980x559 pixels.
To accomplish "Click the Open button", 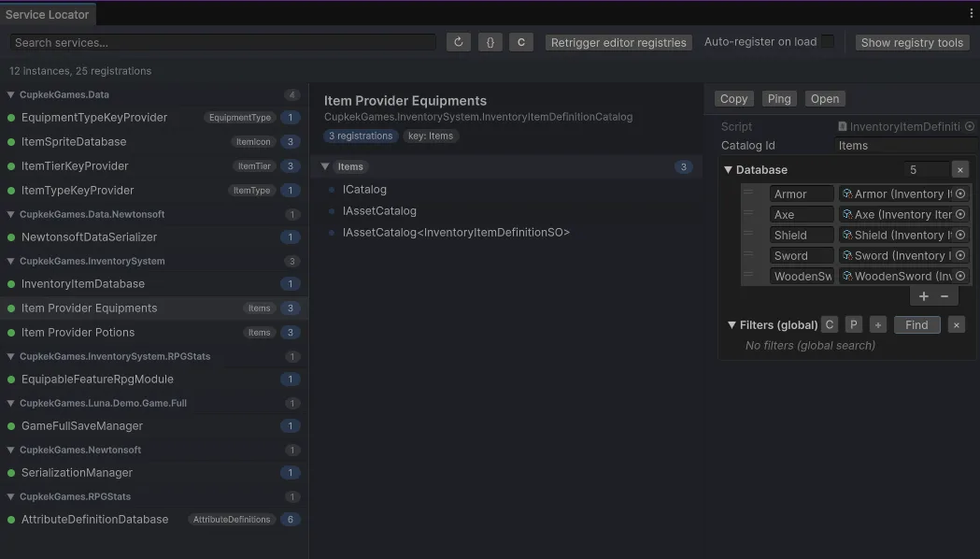I will click(x=825, y=99).
